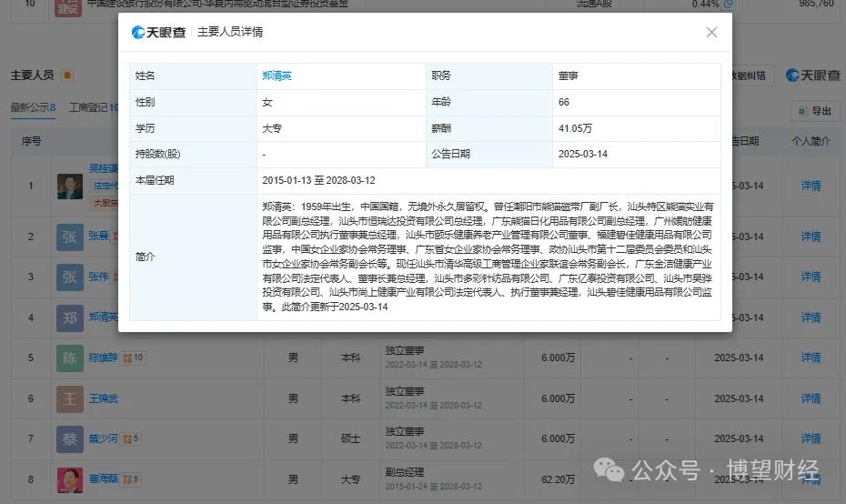Click the 个人简介 column header
This screenshot has width=846, height=504.
pos(811,141)
